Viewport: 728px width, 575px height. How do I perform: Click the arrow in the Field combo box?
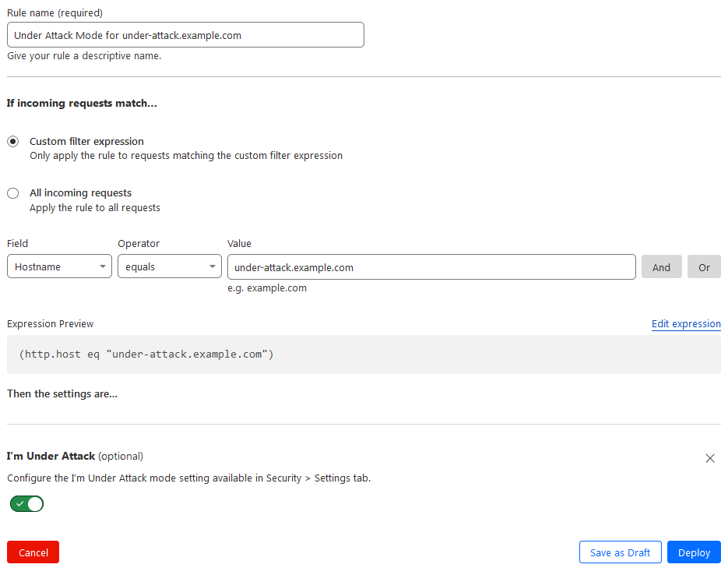tap(103, 267)
